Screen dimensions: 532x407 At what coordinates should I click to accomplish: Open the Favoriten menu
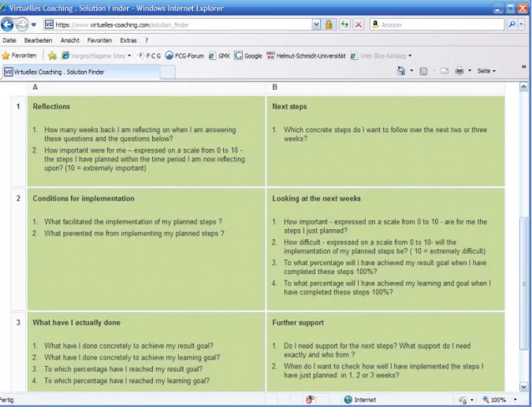[x=99, y=40]
